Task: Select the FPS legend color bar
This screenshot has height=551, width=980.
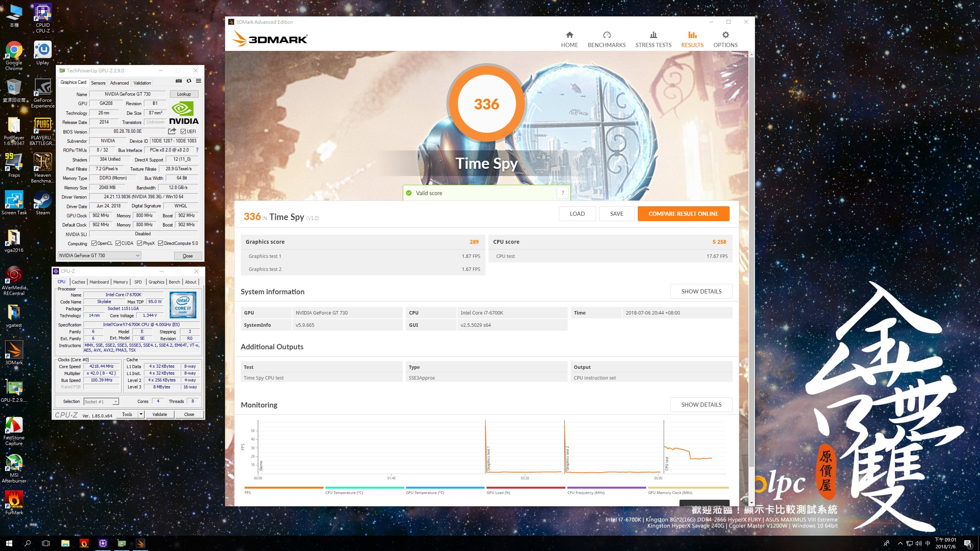Action: (x=284, y=488)
